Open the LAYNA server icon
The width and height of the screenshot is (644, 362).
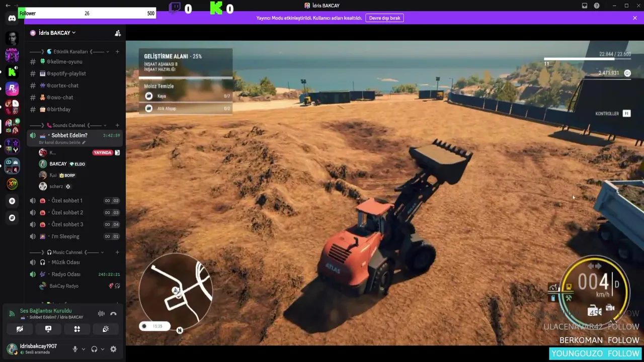click(12, 55)
